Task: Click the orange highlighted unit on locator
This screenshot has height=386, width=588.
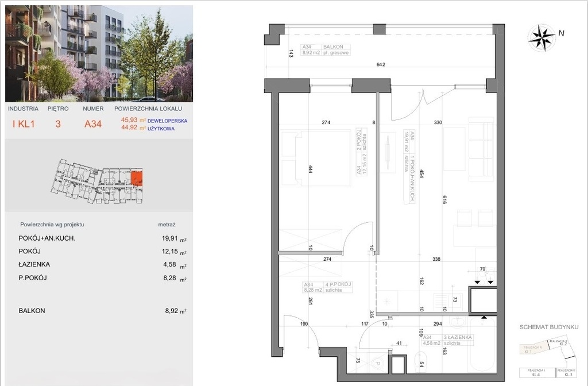Action: point(137,177)
